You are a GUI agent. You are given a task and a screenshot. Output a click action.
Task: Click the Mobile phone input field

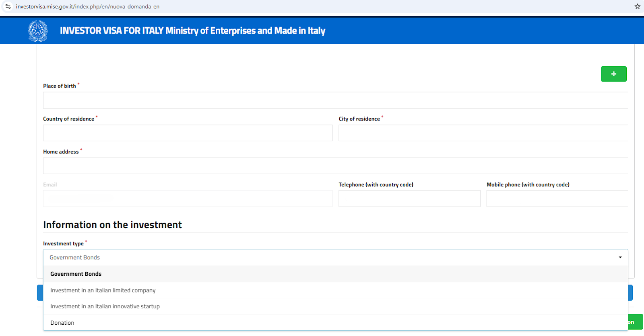tap(557, 199)
